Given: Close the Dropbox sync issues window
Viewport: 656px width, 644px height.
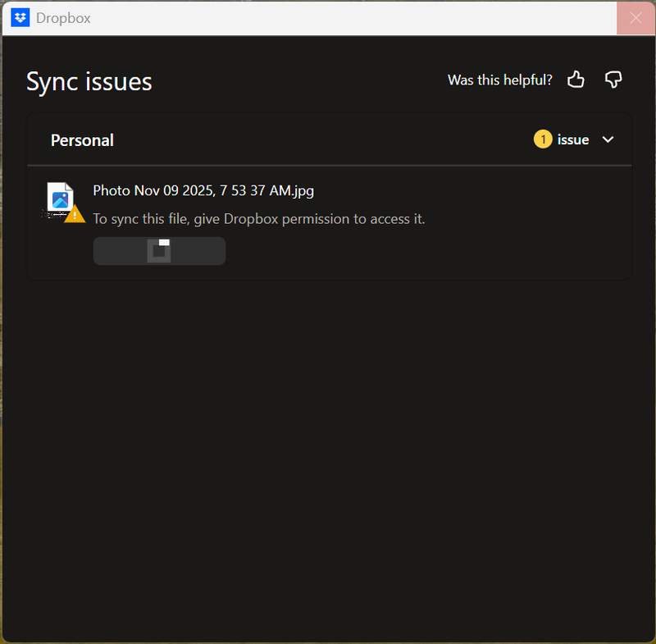Looking at the screenshot, I should (635, 18).
